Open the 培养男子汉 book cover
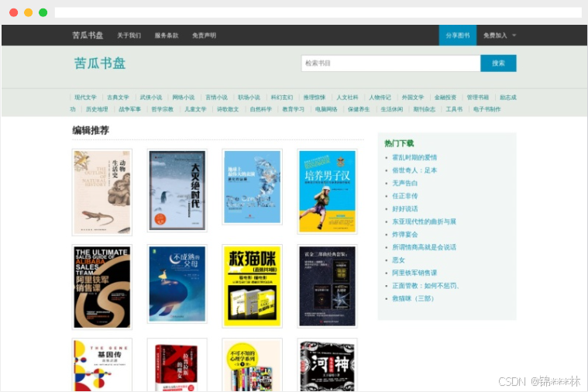This screenshot has height=392, width=588. [x=328, y=191]
